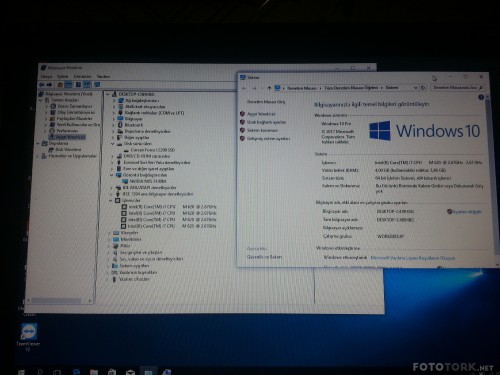Open the Eylem menu
500x375 pixels.
click(62, 76)
